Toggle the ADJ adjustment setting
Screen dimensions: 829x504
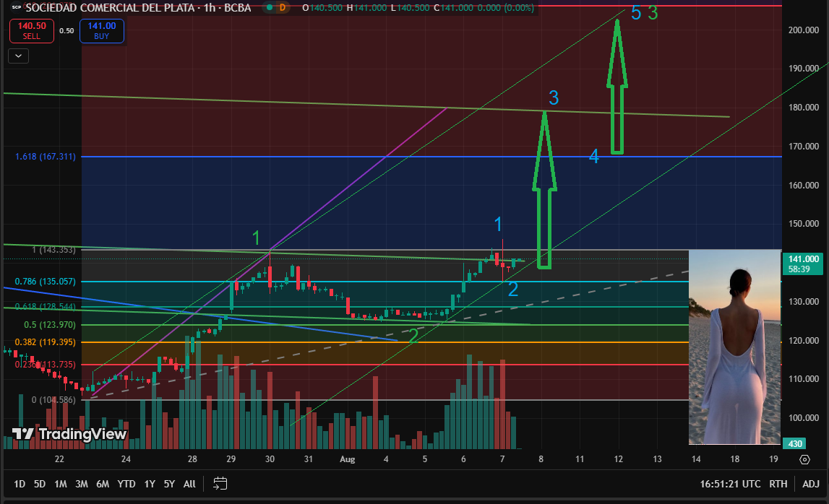[x=811, y=484]
